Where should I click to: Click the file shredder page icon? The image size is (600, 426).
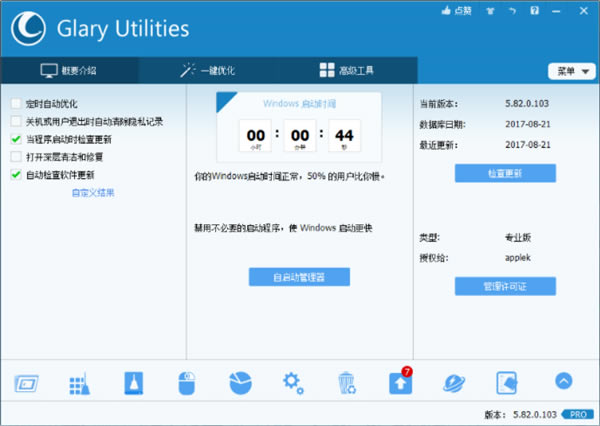pos(507,383)
